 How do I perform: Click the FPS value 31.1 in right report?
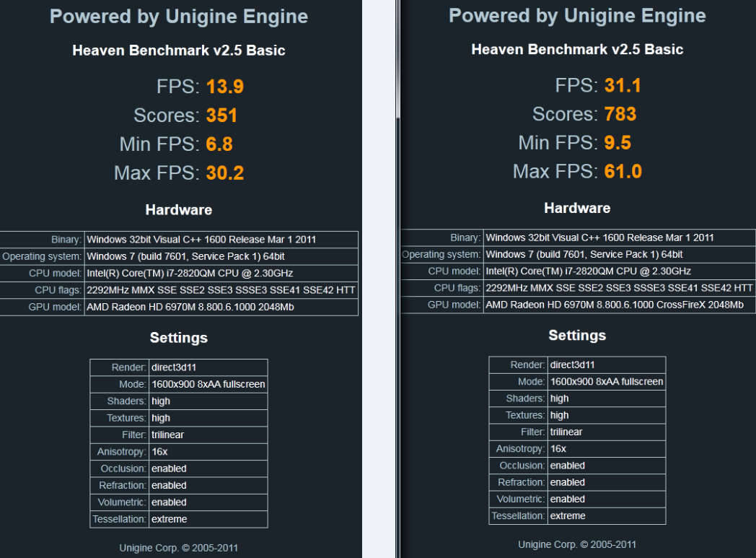point(623,86)
